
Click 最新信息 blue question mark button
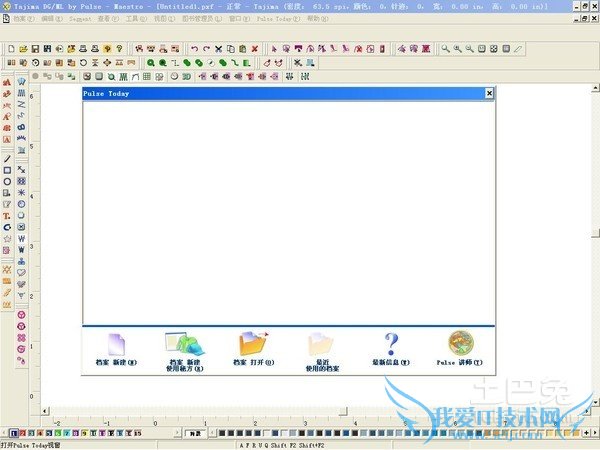click(x=391, y=349)
